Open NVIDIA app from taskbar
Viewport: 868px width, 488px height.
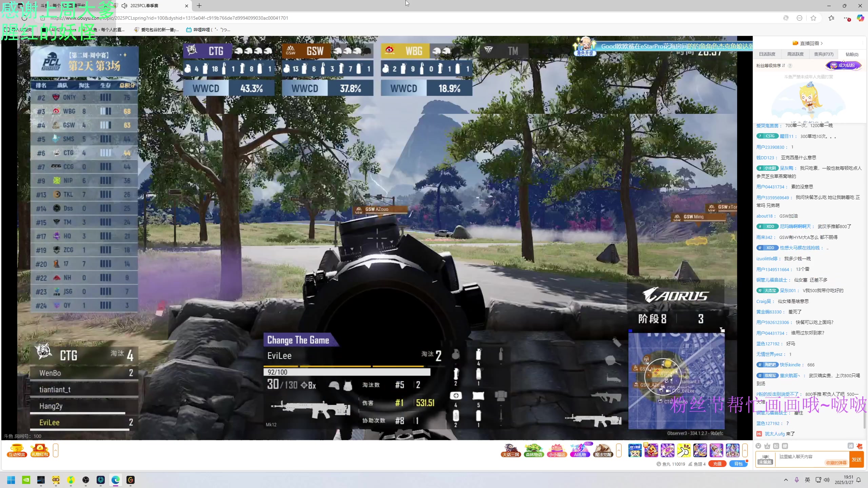pyautogui.click(x=26, y=480)
